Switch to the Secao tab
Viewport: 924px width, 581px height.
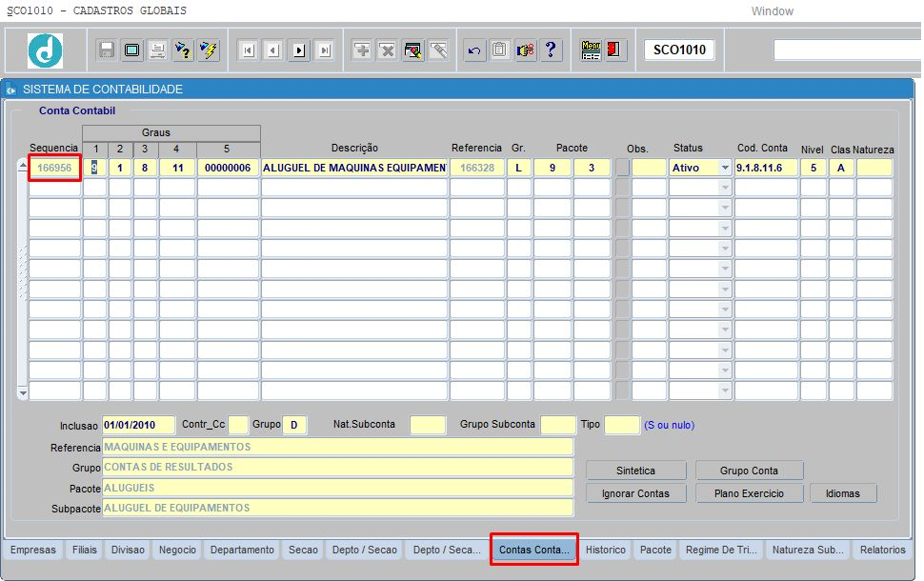tap(303, 550)
